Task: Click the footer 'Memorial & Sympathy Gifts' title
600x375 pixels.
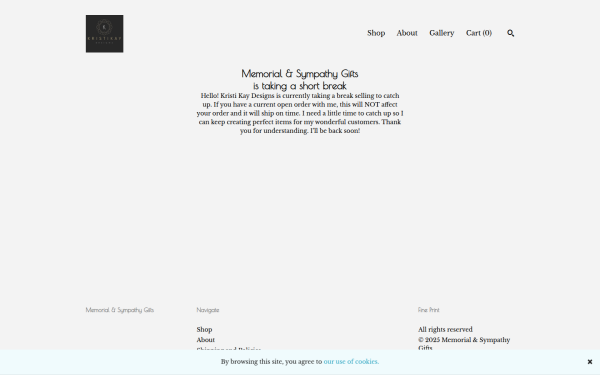Action: 120,310
